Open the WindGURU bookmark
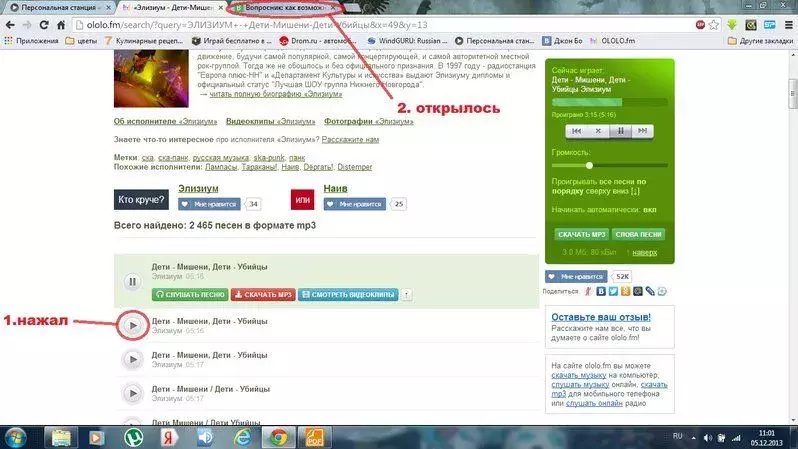The image size is (798, 449). click(x=407, y=41)
